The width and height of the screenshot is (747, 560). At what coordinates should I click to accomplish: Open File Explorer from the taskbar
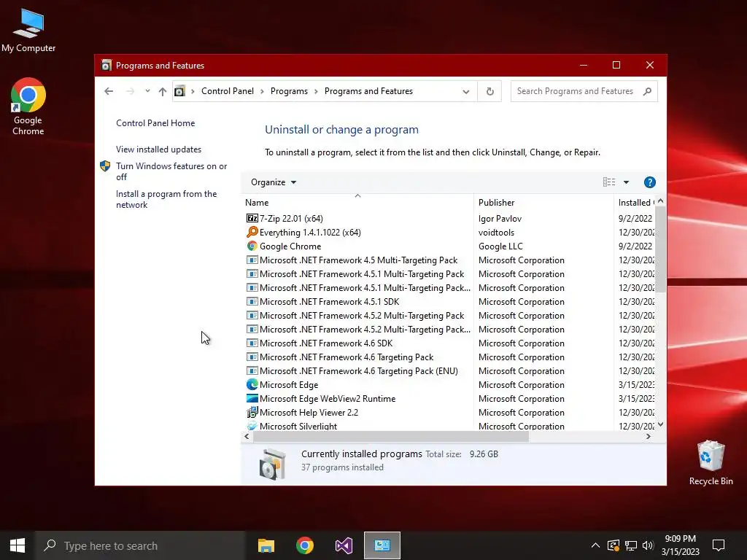pyautogui.click(x=266, y=545)
